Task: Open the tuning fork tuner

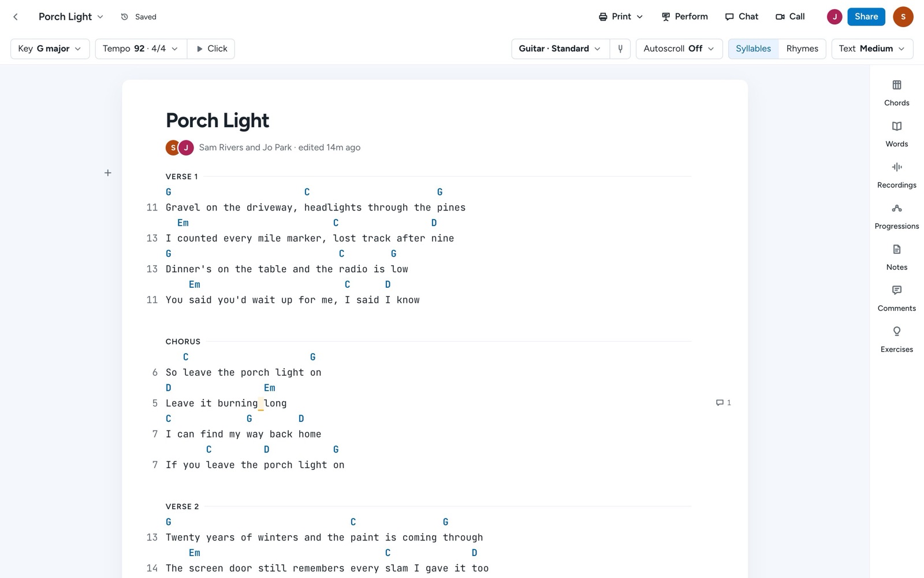Action: (x=620, y=49)
